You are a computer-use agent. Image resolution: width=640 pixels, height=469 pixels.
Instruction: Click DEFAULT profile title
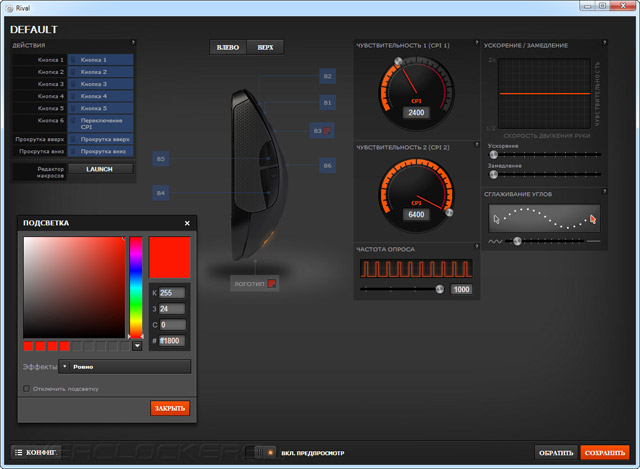click(34, 30)
